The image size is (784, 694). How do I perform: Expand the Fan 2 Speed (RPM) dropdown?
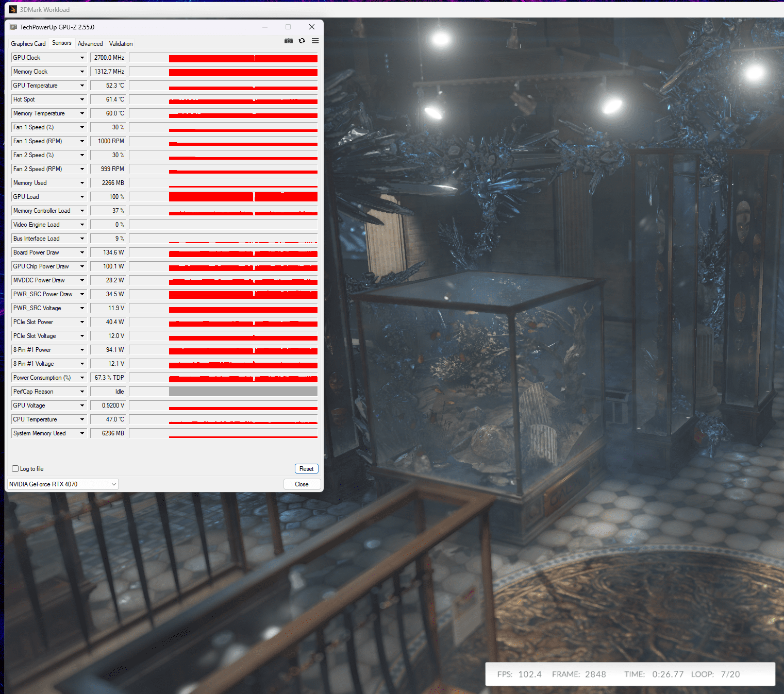[x=82, y=169]
